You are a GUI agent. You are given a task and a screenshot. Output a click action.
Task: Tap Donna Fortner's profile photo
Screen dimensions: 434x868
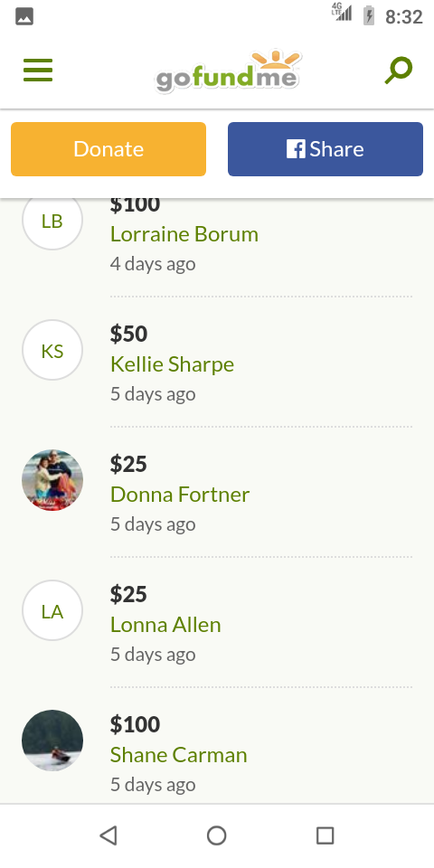click(52, 480)
